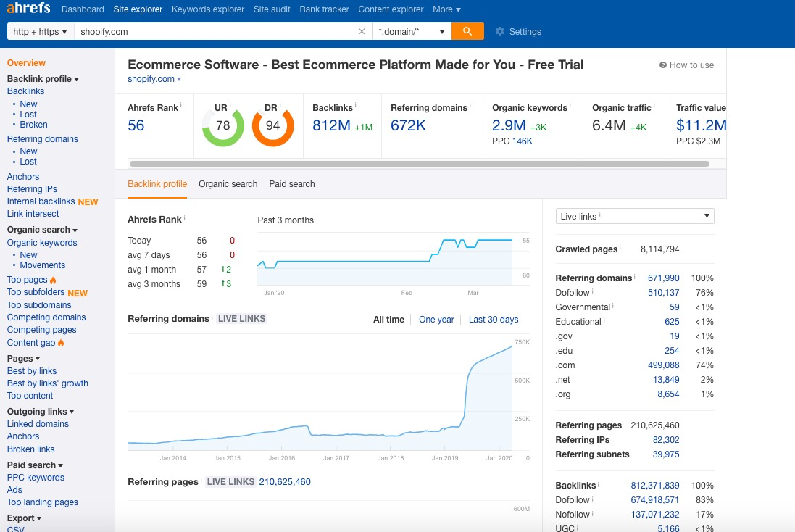Expand the Export sidebar section
Image resolution: width=795 pixels, height=532 pixels.
click(x=25, y=518)
